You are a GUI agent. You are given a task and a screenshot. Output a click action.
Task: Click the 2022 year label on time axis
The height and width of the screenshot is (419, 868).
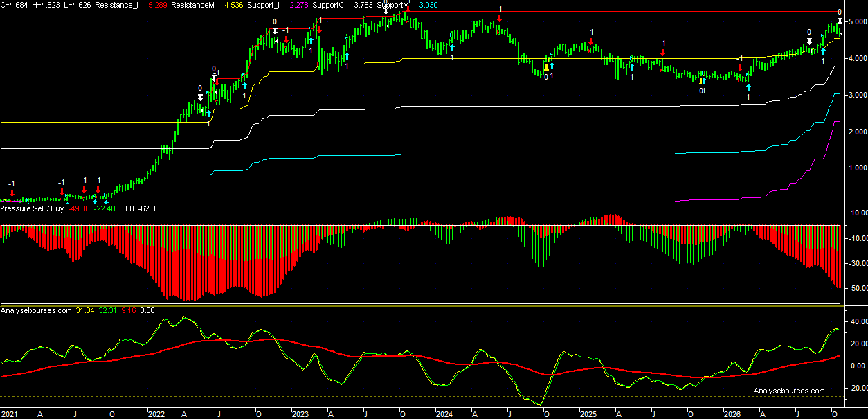pos(156,413)
